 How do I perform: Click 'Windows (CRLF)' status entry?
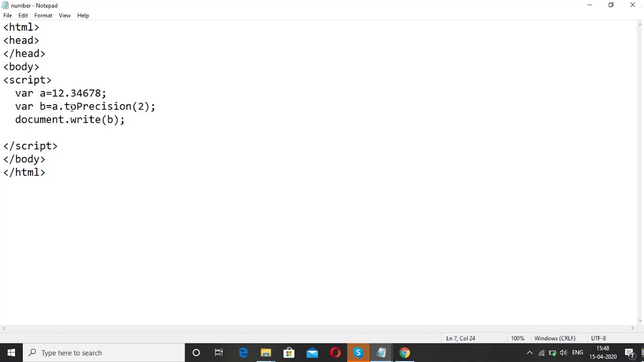(554, 338)
